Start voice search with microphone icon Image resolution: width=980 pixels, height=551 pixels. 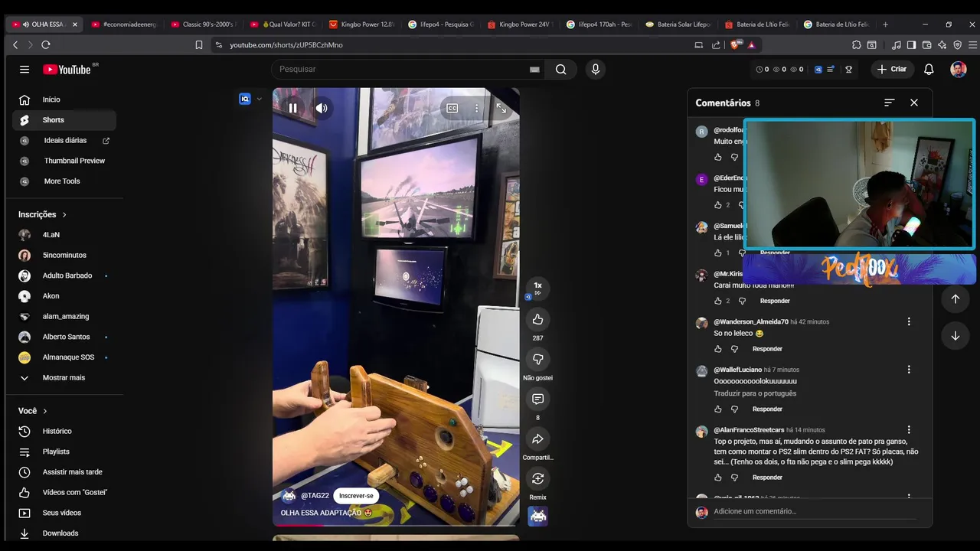[x=596, y=69]
